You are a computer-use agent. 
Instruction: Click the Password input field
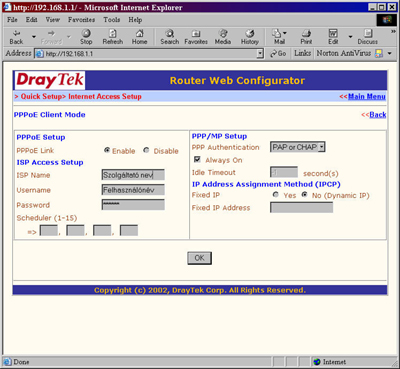click(133, 204)
